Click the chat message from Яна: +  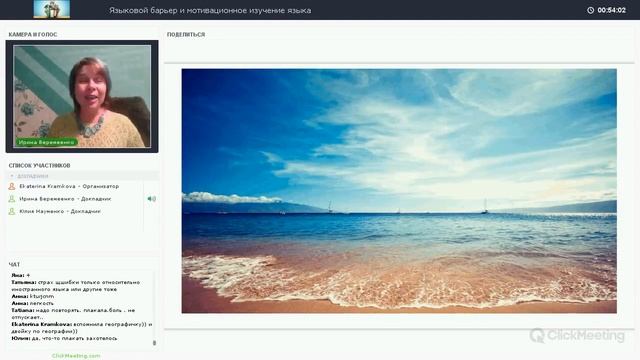click(20, 276)
